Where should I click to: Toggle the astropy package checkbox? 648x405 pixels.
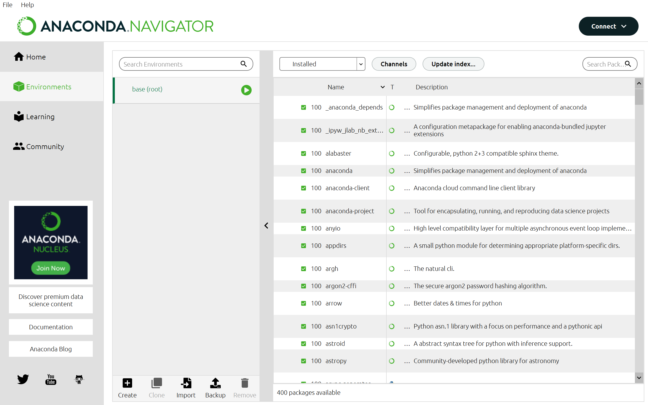[304, 361]
